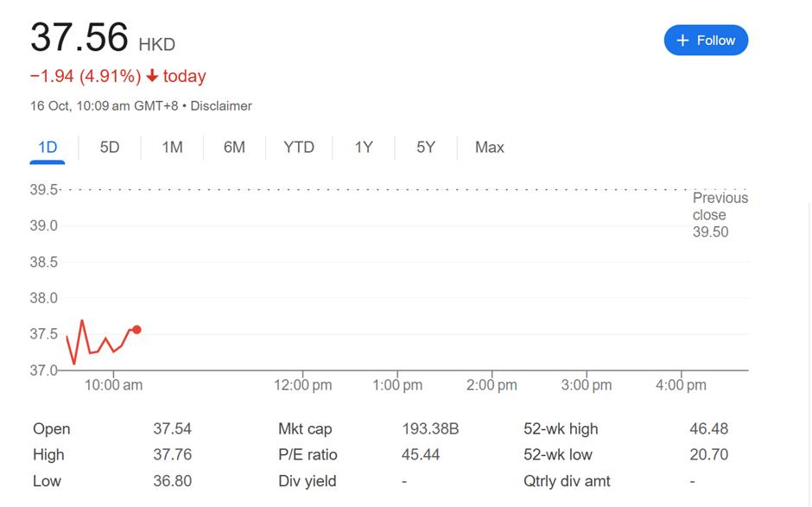Select the 1D range tab
812x507 pixels.
48,148
